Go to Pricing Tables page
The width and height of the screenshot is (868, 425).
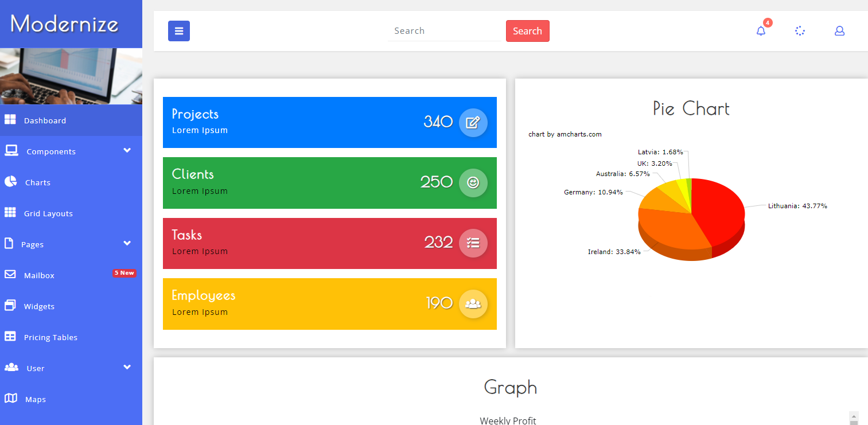pos(50,337)
